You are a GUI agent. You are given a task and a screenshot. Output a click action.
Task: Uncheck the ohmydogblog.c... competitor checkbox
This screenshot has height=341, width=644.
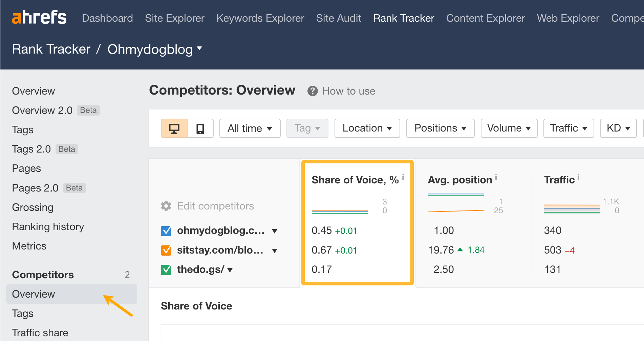point(166,231)
